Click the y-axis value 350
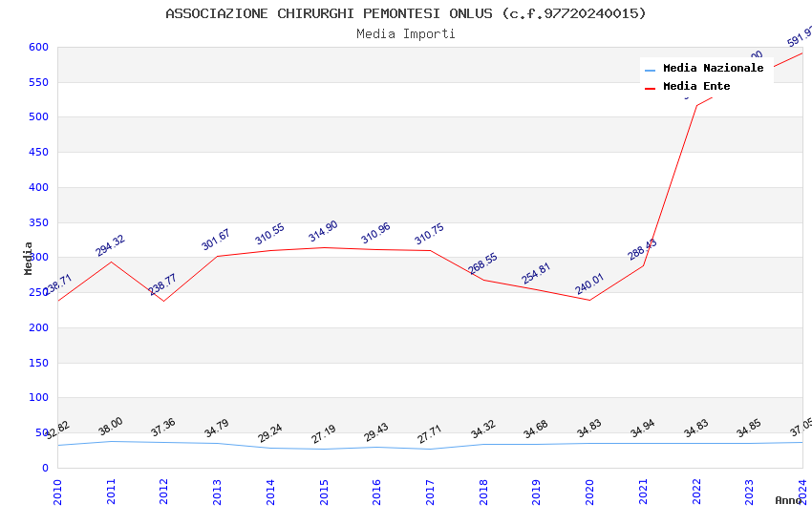This screenshot has width=812, height=525. click(x=38, y=222)
